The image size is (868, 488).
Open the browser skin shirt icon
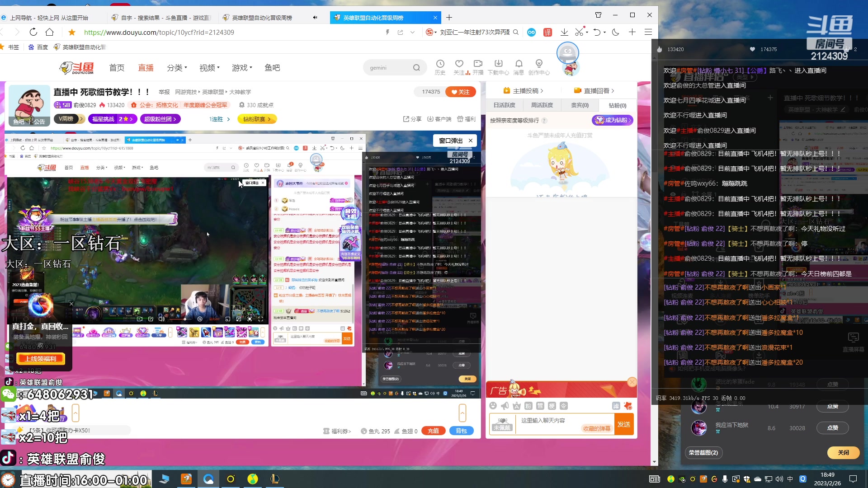(x=598, y=15)
